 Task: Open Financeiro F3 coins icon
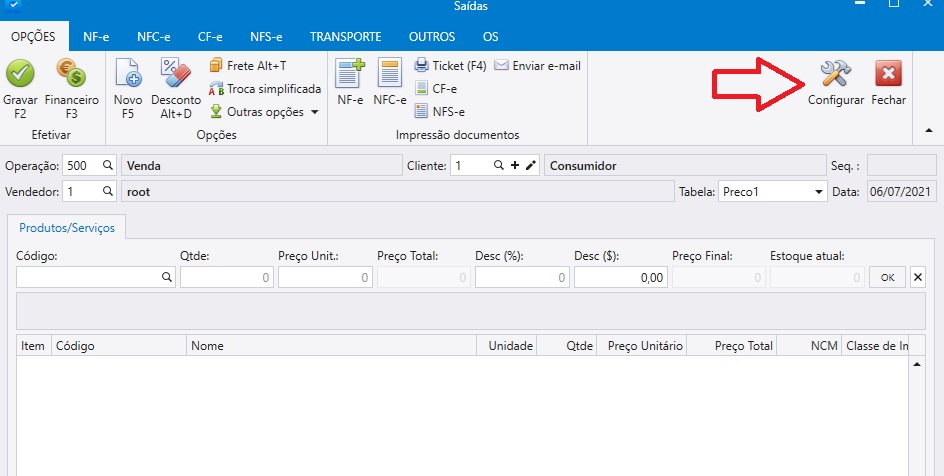pyautogui.click(x=71, y=73)
